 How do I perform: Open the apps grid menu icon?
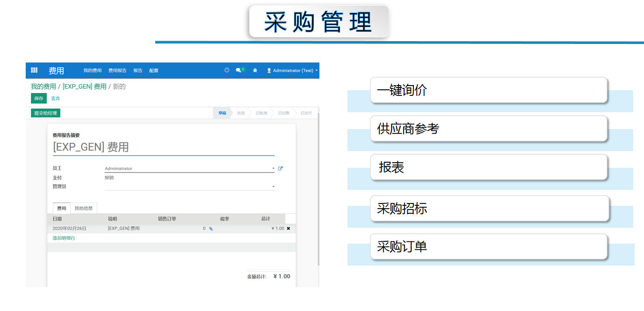34,70
